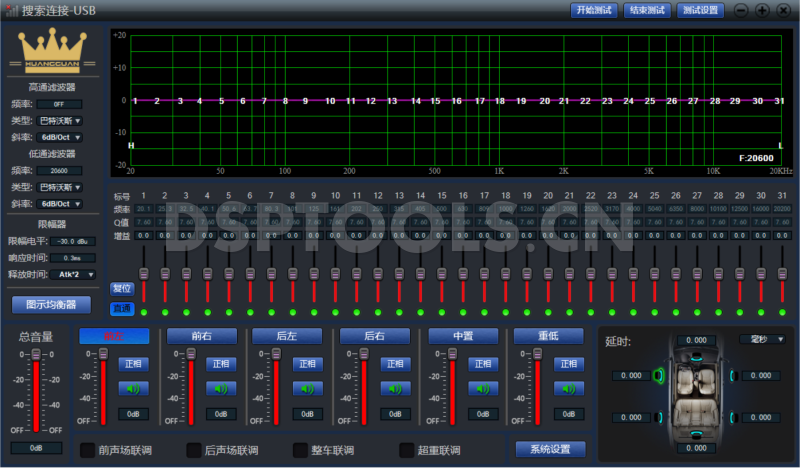Click the high-pass 频率 OFF field
Image resolution: width=800 pixels, height=468 pixels.
pos(59,104)
